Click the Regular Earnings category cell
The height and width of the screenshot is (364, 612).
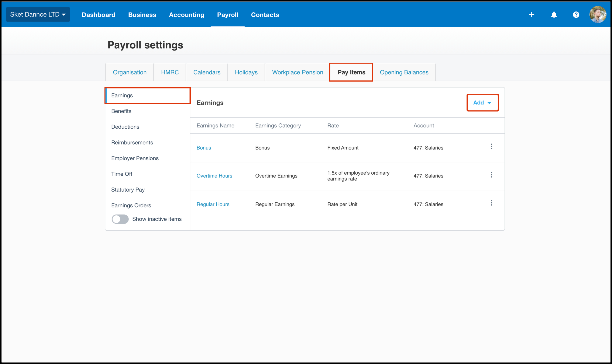(x=275, y=204)
